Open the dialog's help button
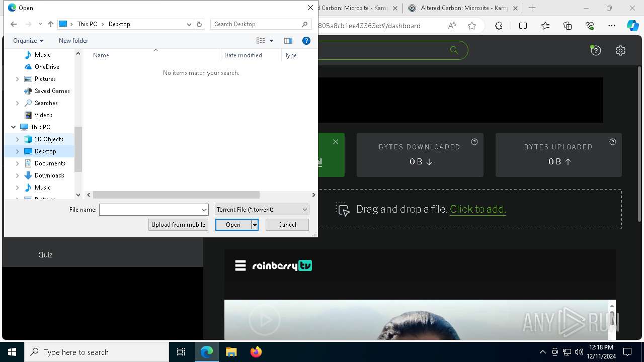The image size is (644, 362). pos(306,41)
